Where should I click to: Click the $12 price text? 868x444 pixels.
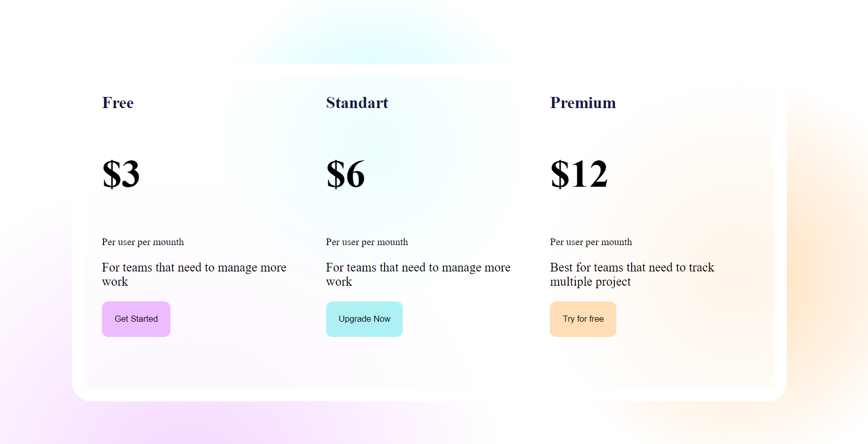[579, 175]
